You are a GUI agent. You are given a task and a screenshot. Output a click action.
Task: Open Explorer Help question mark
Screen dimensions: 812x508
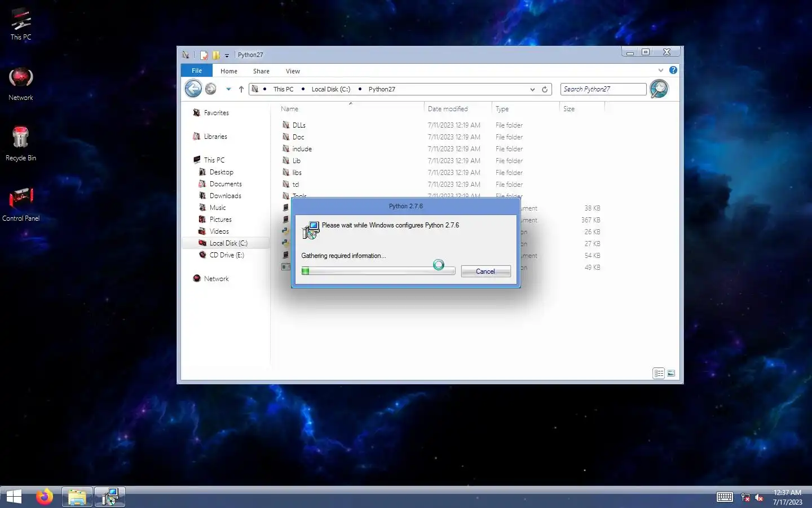click(x=673, y=70)
